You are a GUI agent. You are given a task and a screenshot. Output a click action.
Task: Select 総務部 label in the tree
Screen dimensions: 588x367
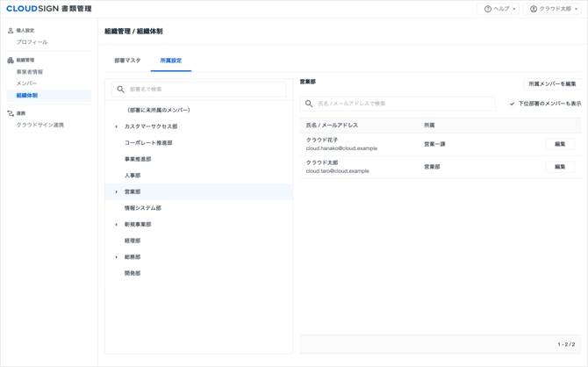[x=133, y=257]
